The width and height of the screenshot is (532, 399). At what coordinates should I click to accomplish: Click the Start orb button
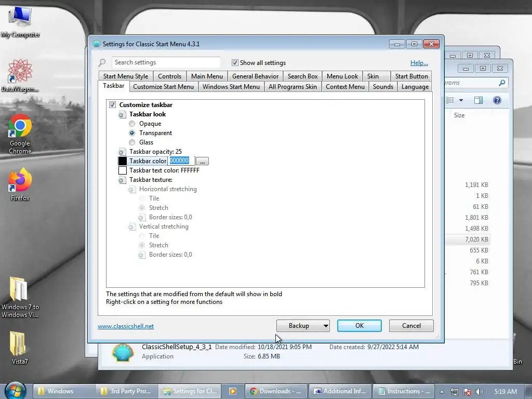pyautogui.click(x=15, y=391)
